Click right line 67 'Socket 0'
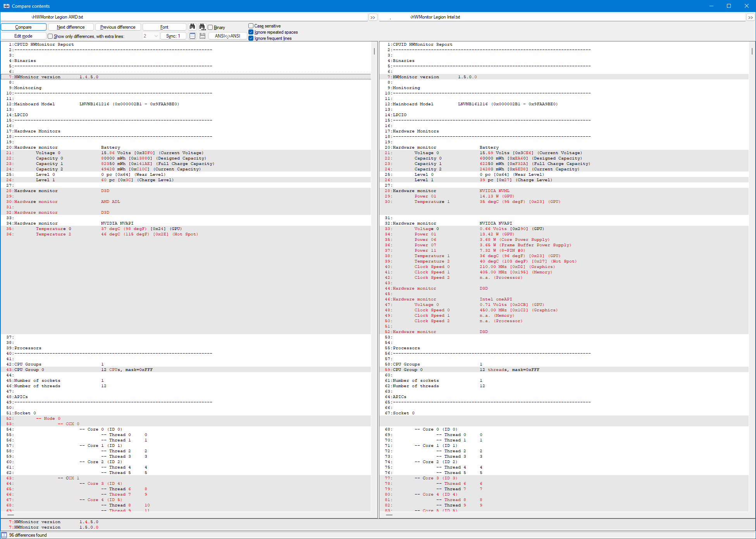The width and height of the screenshot is (756, 539). pyautogui.click(x=564, y=413)
